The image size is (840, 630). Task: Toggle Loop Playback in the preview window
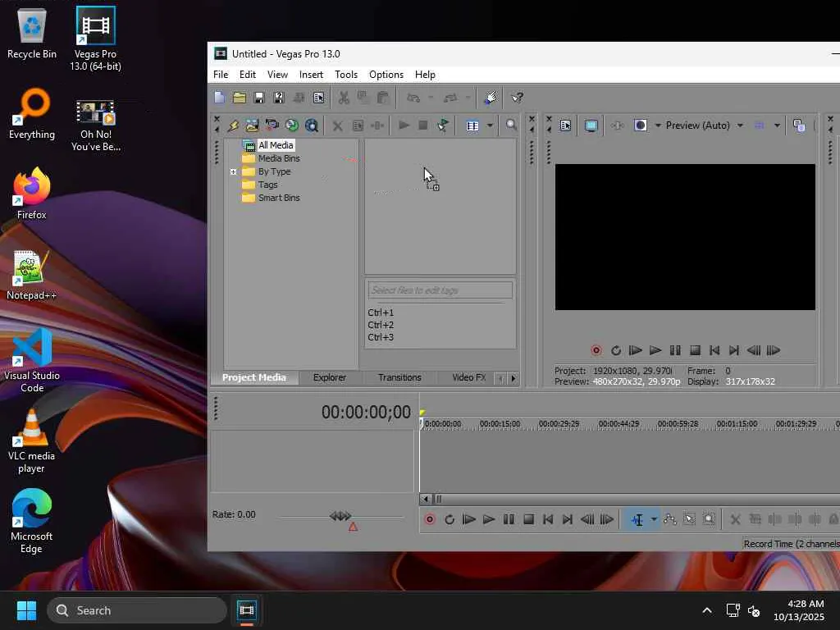(616, 350)
